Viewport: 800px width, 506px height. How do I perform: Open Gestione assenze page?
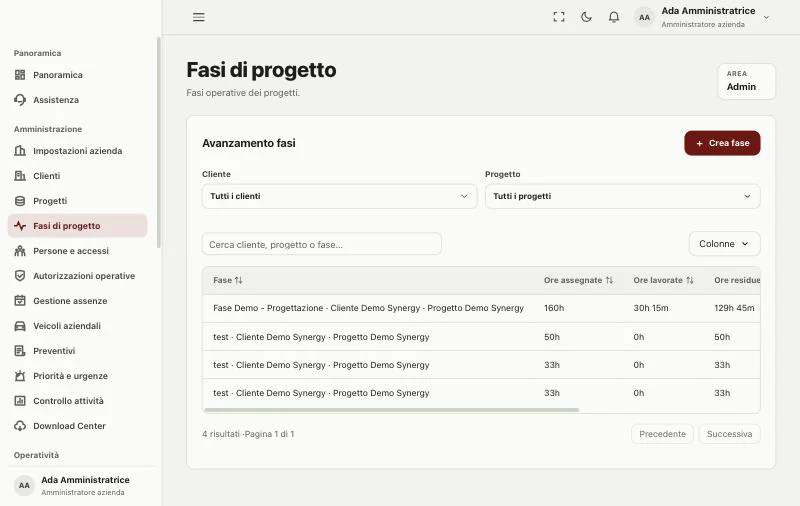pyautogui.click(x=77, y=301)
